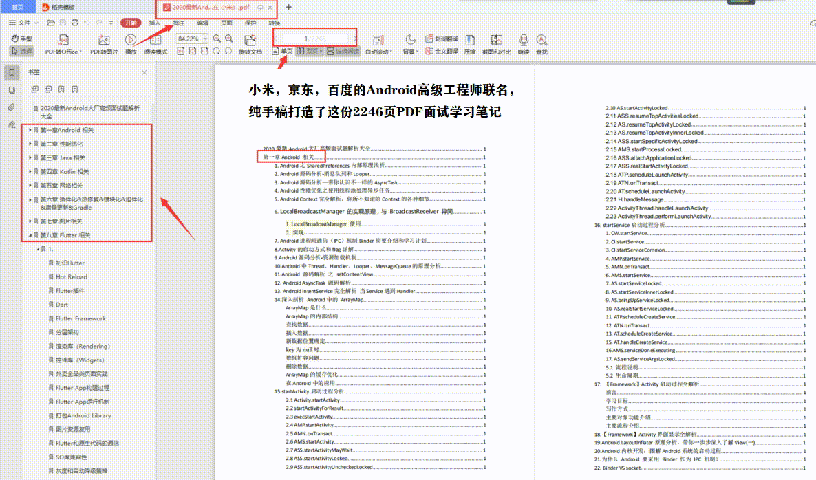Open the find search tool

pyautogui.click(x=542, y=44)
